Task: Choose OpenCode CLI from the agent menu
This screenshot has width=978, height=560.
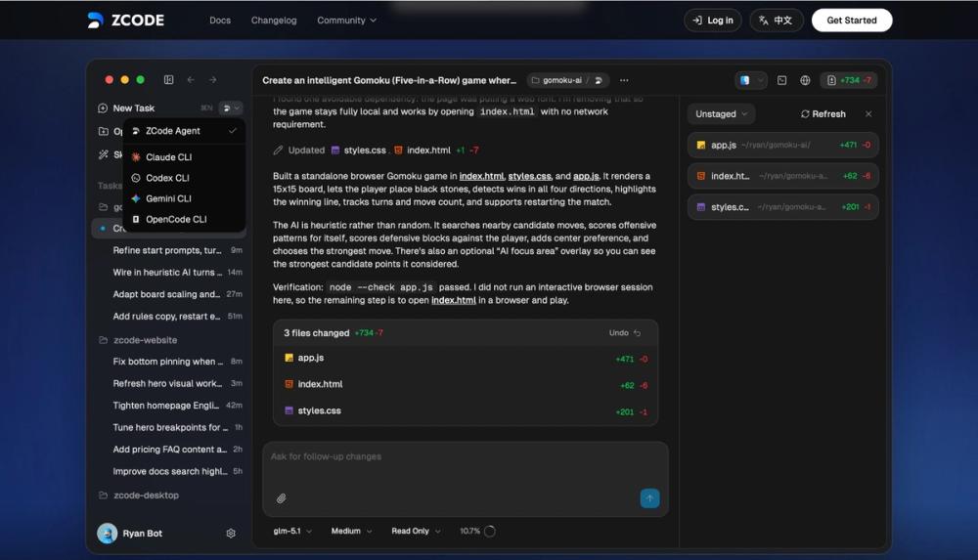Action: [184, 220]
